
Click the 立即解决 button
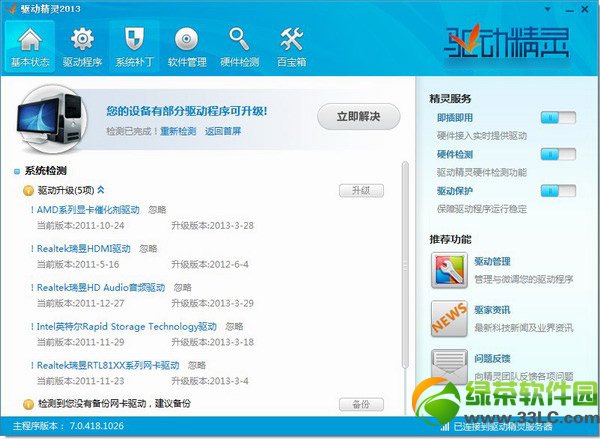coord(359,116)
